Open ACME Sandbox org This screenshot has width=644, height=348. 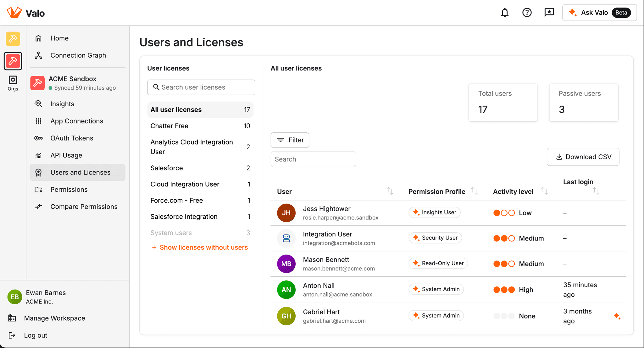[78, 83]
